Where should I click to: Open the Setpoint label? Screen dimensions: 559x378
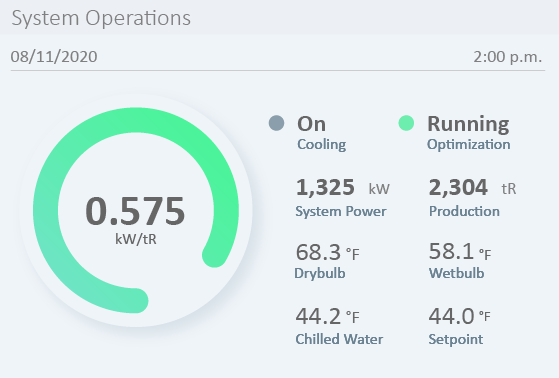pyautogui.click(x=456, y=339)
